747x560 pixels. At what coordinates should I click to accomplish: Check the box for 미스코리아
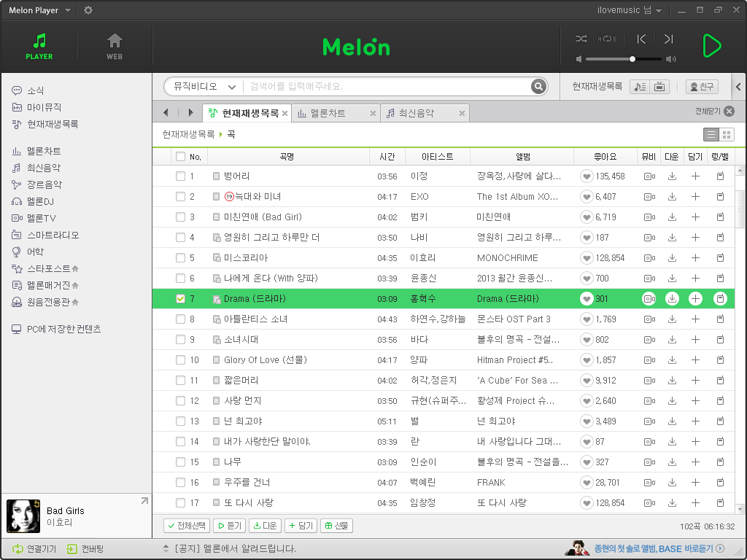coord(180,258)
